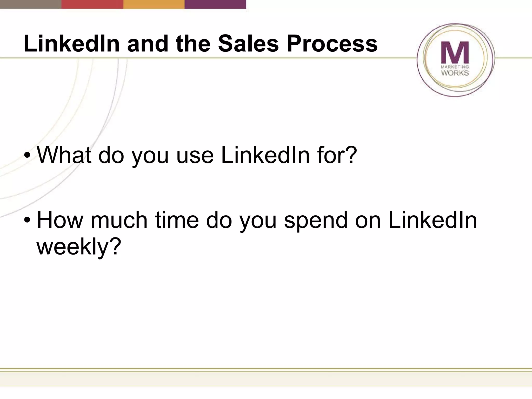This screenshot has width=532, height=399.
Task: Click the bullet dot before 'What do you use'
Action: point(27,156)
